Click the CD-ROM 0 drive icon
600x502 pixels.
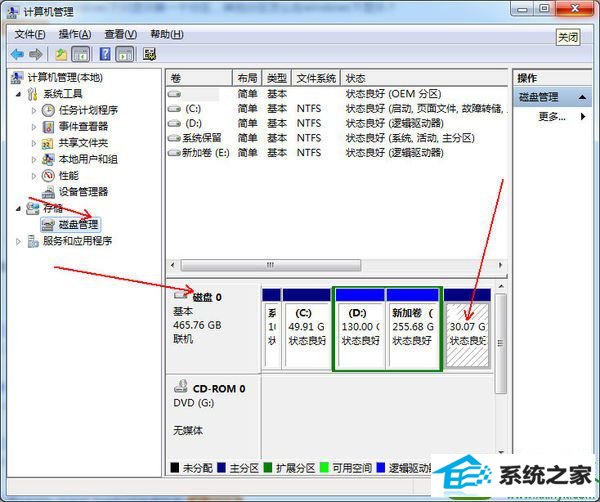[x=181, y=386]
